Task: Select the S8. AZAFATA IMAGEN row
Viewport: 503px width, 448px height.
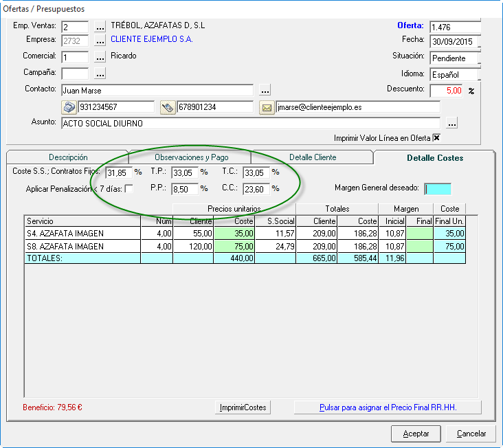Action: click(245, 246)
